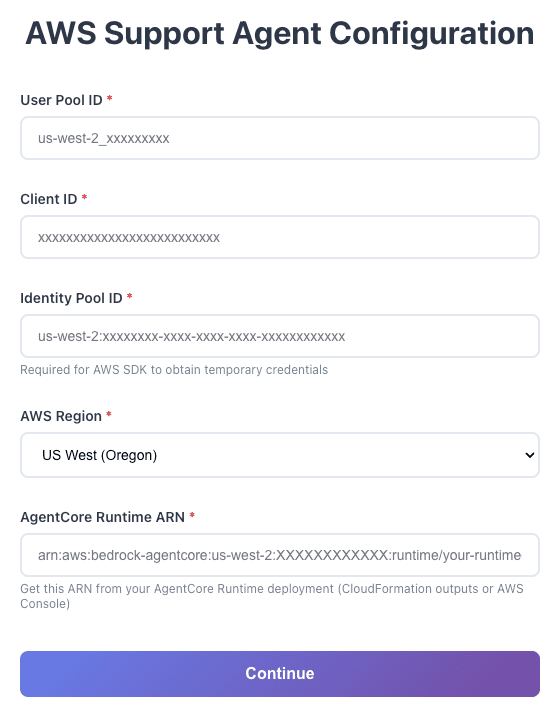
Task: Focus the AgentCore Runtime ARN input field
Action: tap(280, 555)
